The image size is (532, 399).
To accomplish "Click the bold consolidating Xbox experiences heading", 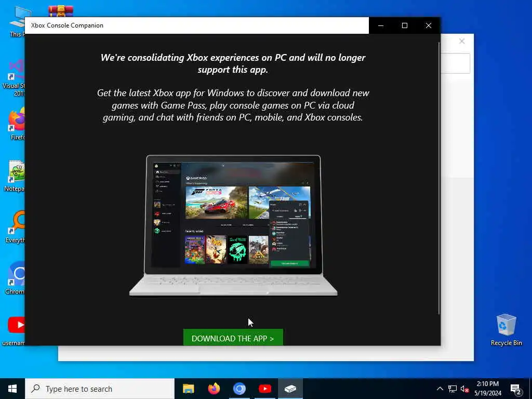I will pyautogui.click(x=233, y=63).
